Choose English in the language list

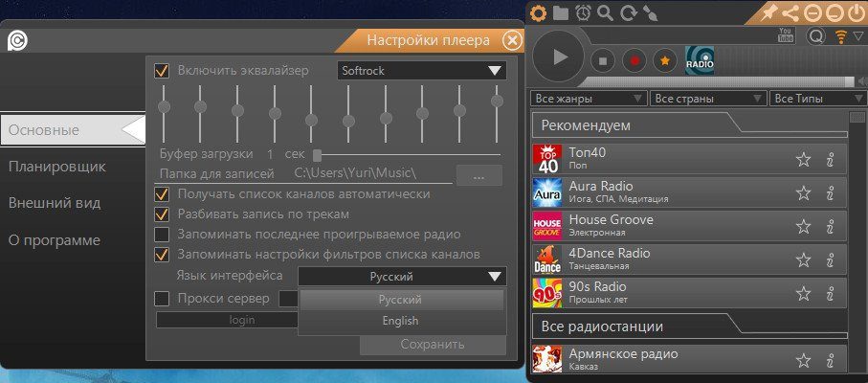pyautogui.click(x=402, y=321)
